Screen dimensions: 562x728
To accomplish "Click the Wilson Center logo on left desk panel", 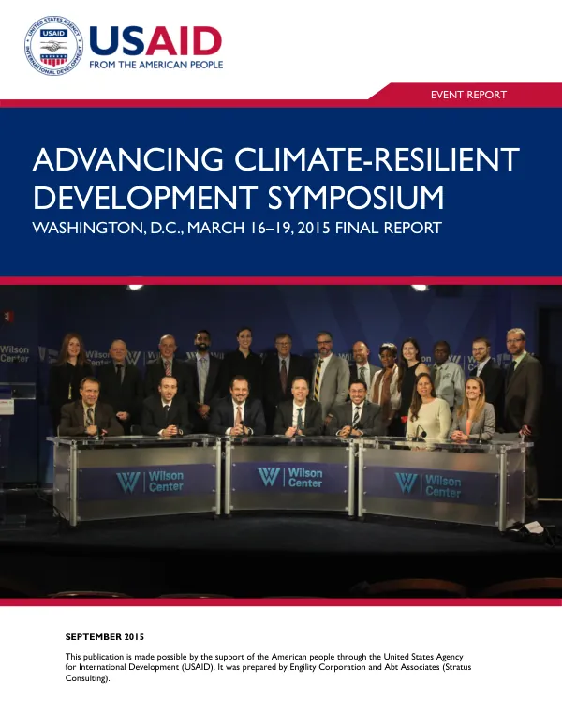I will coord(150,482).
